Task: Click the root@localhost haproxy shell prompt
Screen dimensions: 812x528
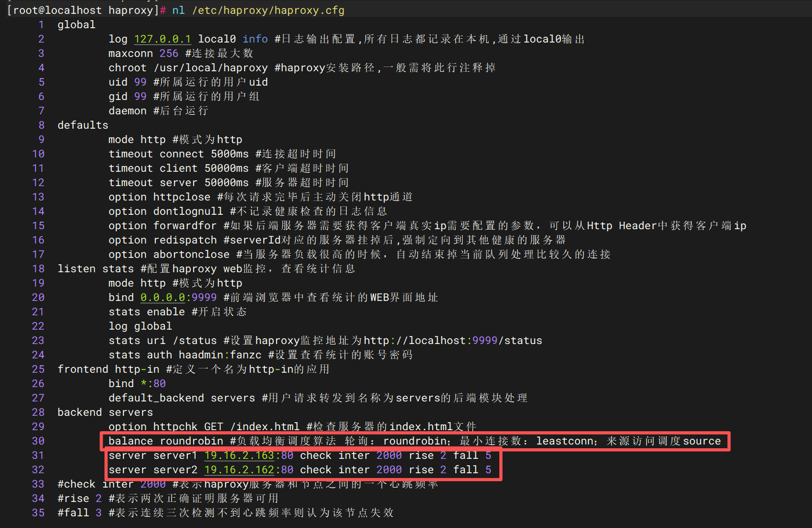Action: pos(86,10)
